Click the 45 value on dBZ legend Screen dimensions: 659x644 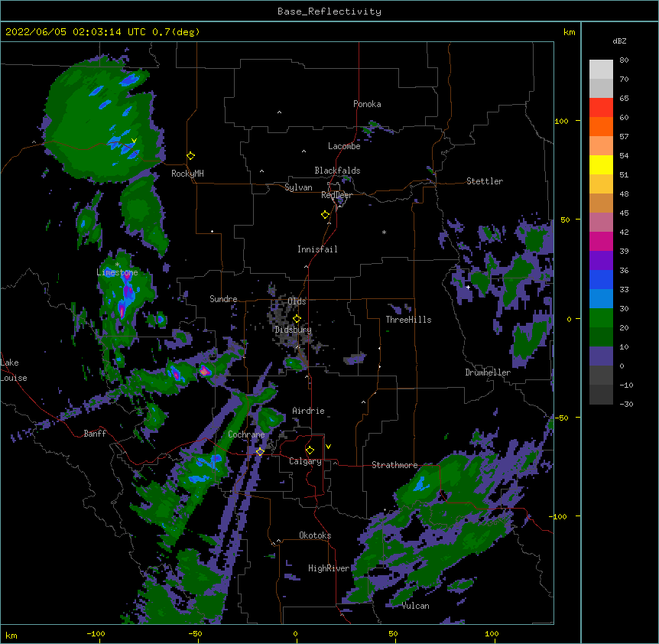pyautogui.click(x=624, y=213)
